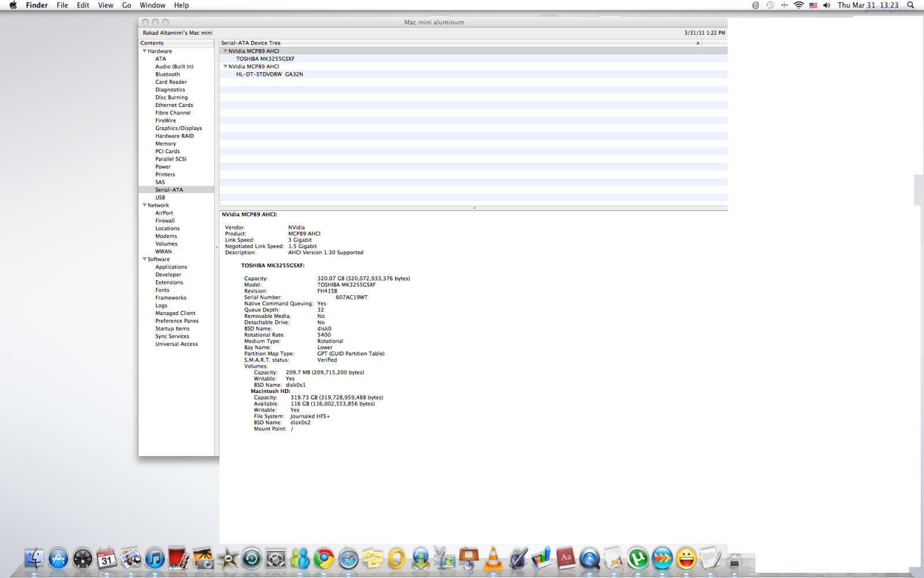The image size is (924, 578).
Task: Open the Dashboard gauge icon in Dock
Action: (83, 559)
